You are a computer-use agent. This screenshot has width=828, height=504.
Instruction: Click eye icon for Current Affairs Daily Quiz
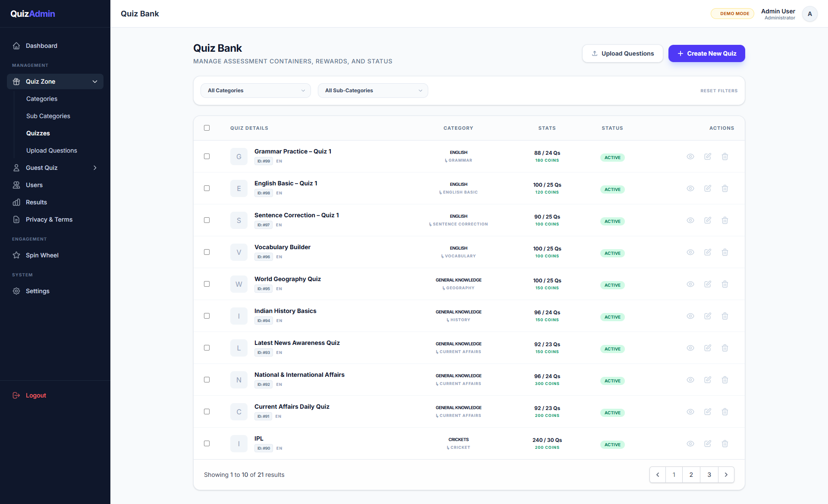click(x=690, y=412)
